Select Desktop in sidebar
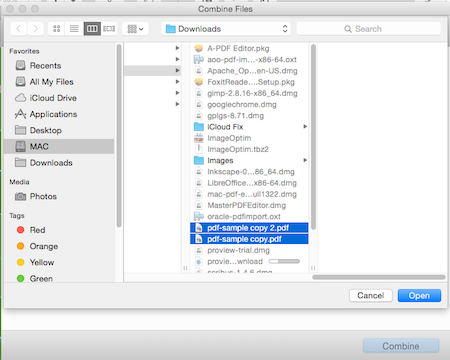450x360 pixels. pos(60,130)
